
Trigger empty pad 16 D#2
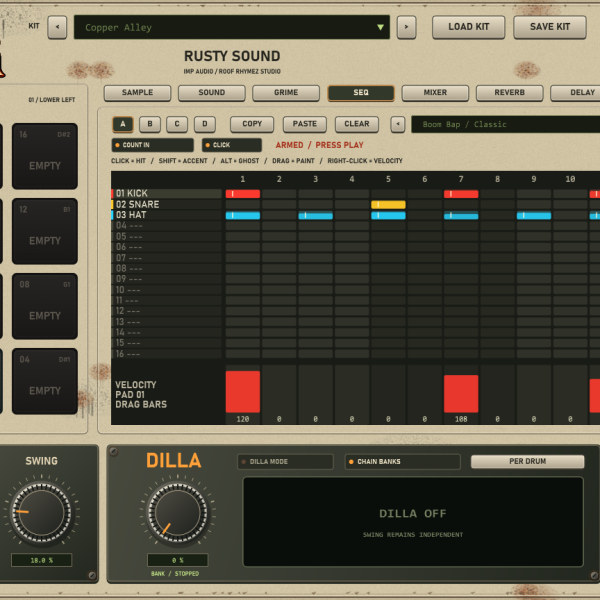coord(45,156)
